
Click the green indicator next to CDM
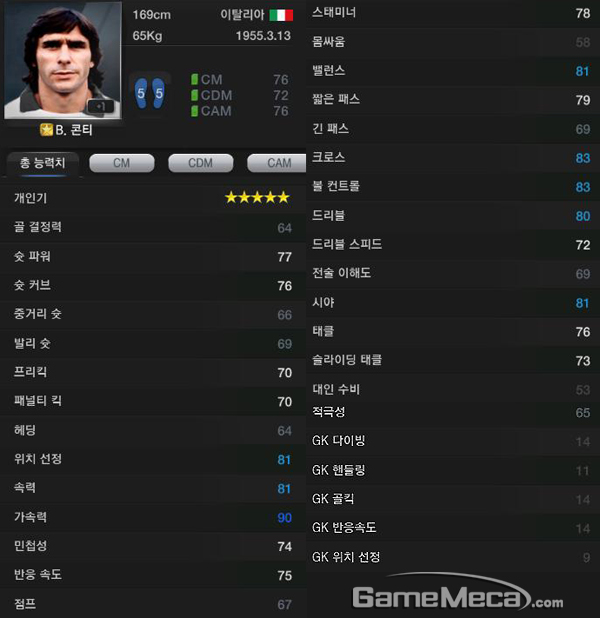pyautogui.click(x=194, y=95)
